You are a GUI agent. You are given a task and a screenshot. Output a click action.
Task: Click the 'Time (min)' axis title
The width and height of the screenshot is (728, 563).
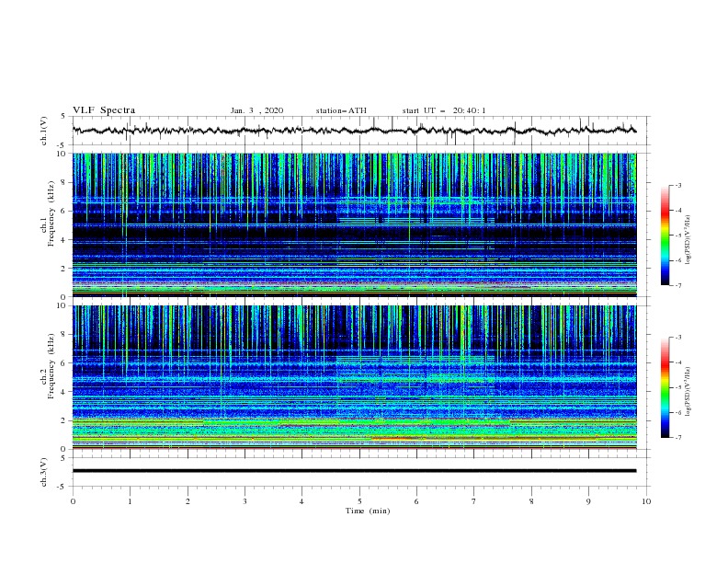[368, 511]
